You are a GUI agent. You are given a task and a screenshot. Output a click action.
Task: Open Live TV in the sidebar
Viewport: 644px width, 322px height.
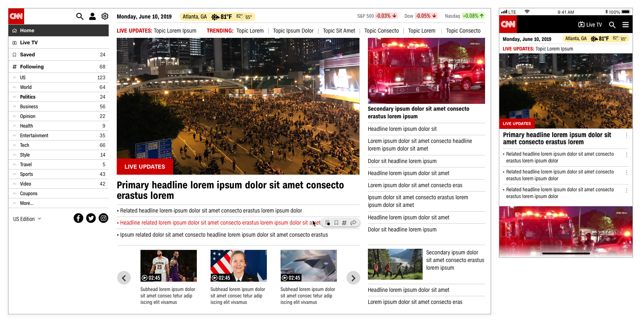tap(58, 43)
